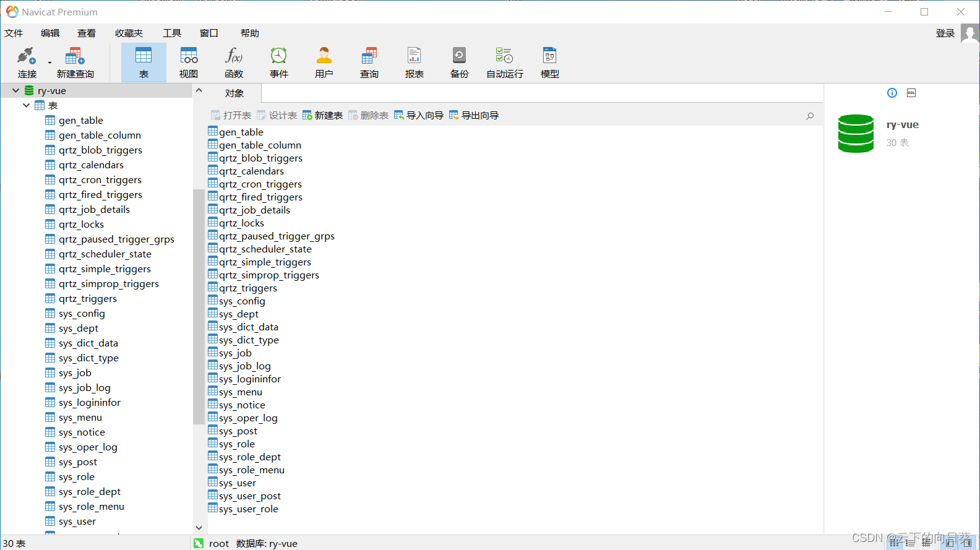Open the 事件 events section
The height and width of the screenshot is (550, 980).
279,62
